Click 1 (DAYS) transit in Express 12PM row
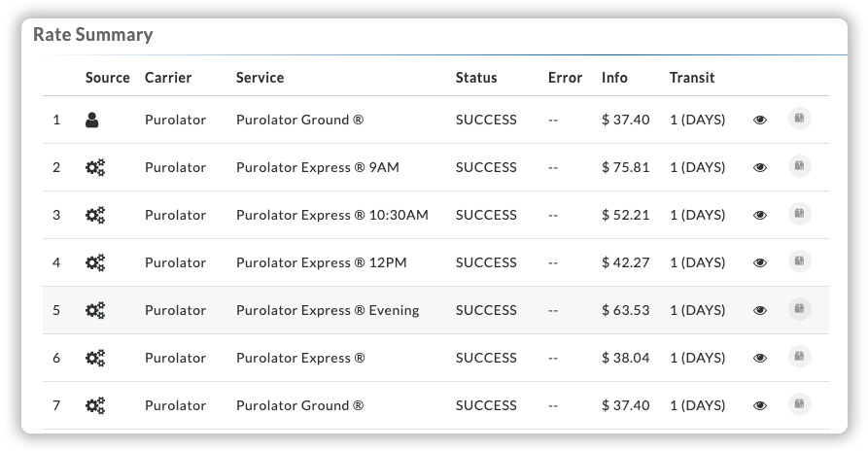 point(698,262)
